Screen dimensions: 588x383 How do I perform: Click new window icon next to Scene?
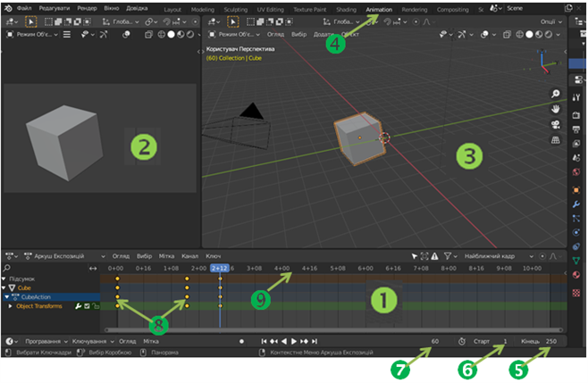[x=568, y=8]
